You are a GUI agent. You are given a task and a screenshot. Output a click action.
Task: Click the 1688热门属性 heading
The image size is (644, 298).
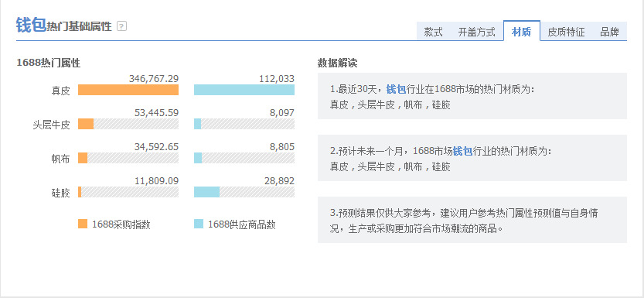(48, 63)
